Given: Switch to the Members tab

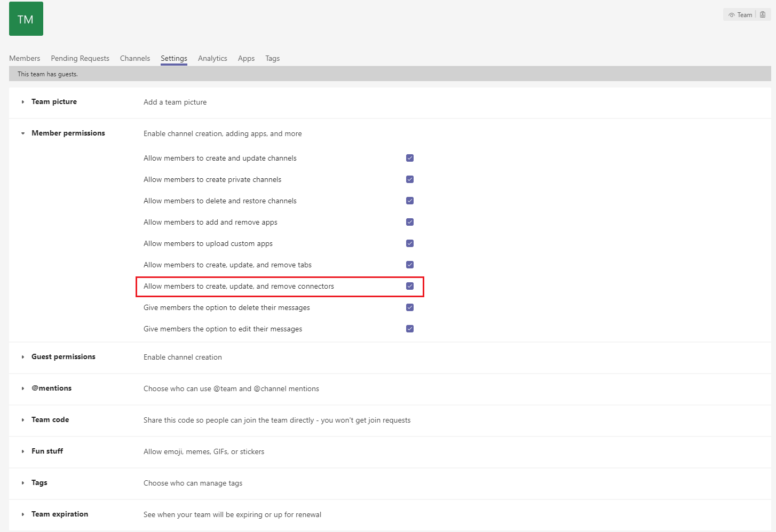Looking at the screenshot, I should click(x=25, y=58).
